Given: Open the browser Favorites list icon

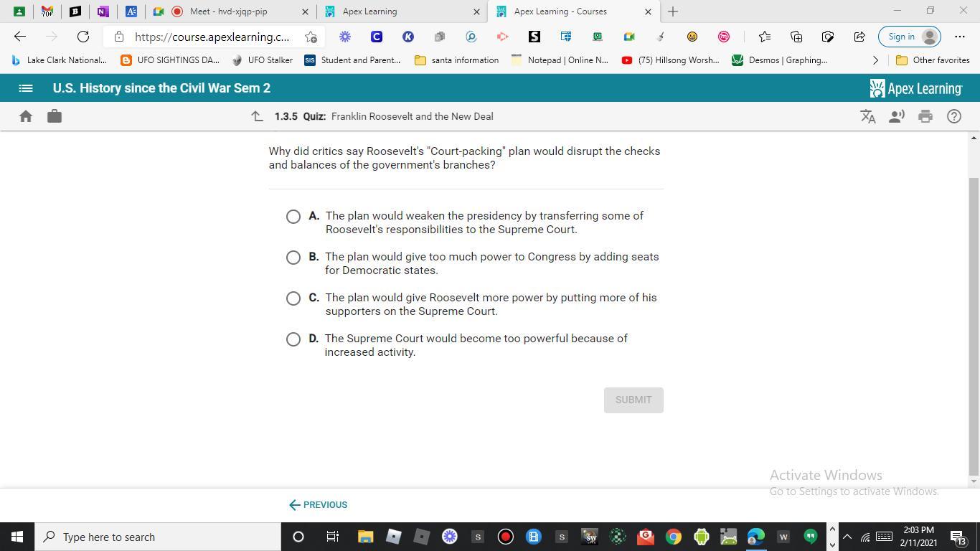Looking at the screenshot, I should click(765, 37).
